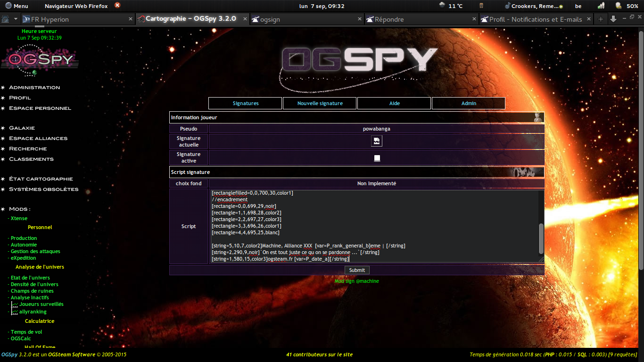
Task: Open the Nouvelle signature tab
Action: click(320, 103)
